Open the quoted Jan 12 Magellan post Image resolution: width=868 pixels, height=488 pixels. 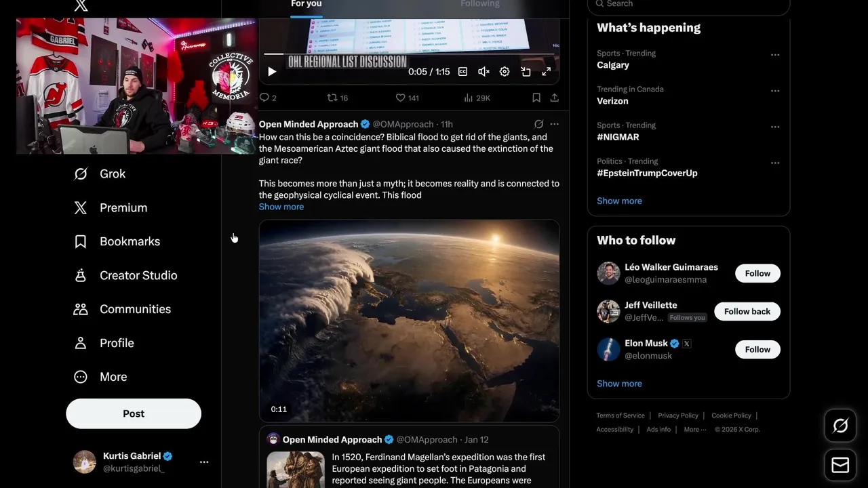point(409,457)
